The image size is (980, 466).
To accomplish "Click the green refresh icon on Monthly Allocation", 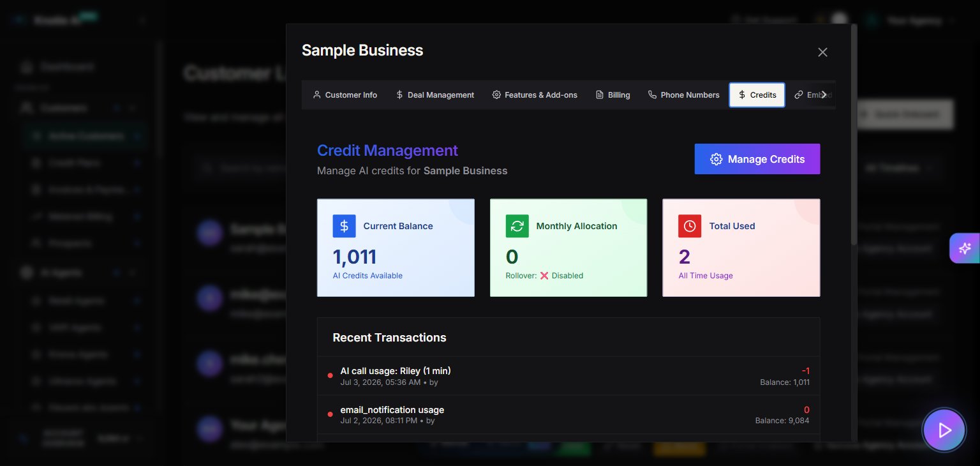I will tap(517, 226).
